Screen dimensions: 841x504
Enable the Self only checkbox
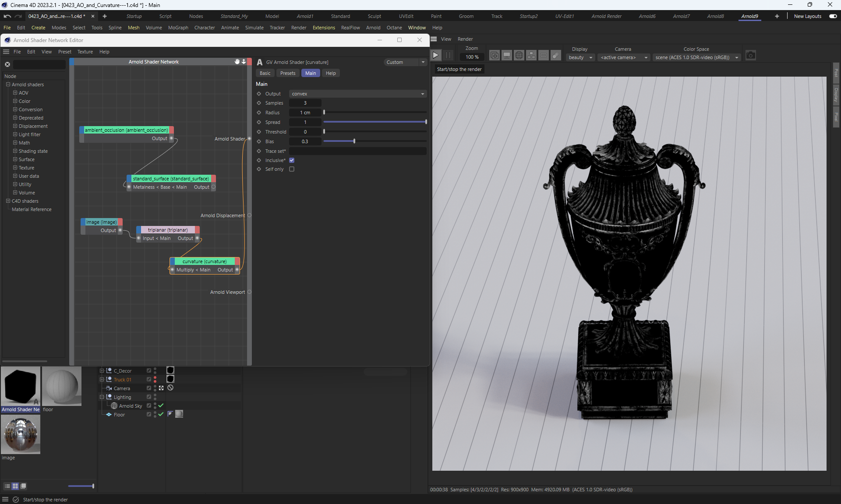pyautogui.click(x=292, y=169)
